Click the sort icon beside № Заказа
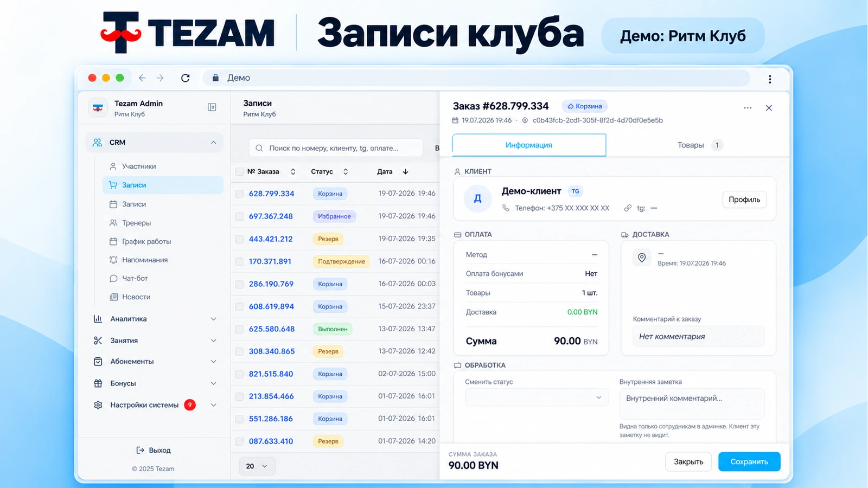This screenshot has height=488, width=868. 293,171
